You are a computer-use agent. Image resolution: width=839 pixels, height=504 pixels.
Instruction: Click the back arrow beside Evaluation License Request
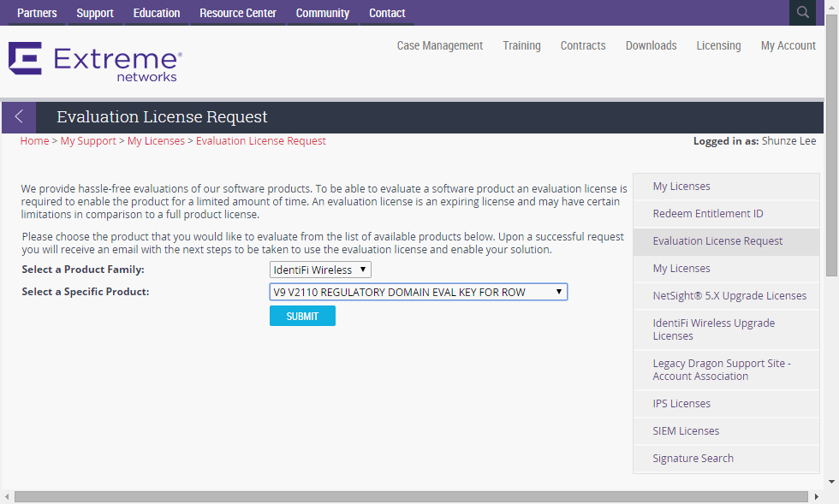pyautogui.click(x=19, y=116)
